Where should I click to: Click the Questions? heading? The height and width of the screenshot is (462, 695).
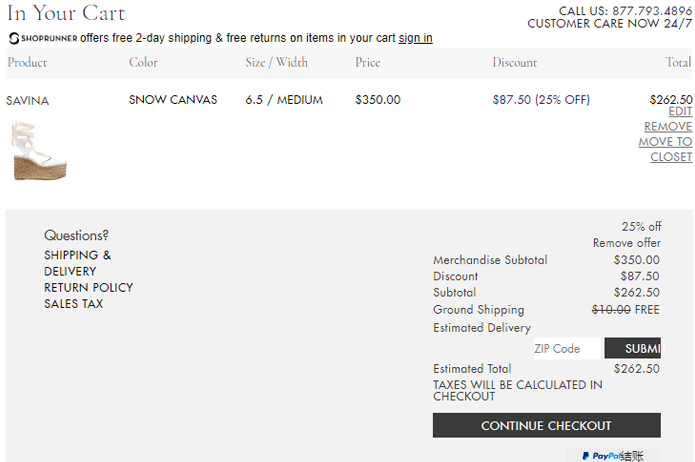point(76,235)
